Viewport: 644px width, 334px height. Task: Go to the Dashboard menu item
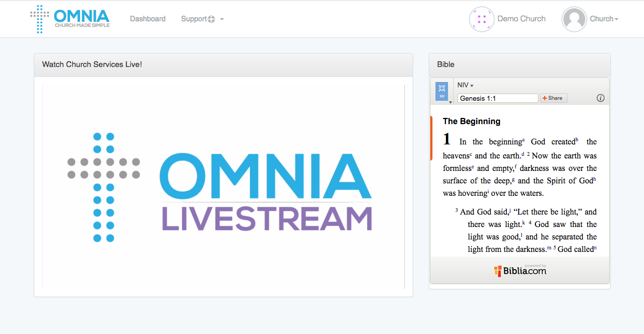[x=148, y=19]
